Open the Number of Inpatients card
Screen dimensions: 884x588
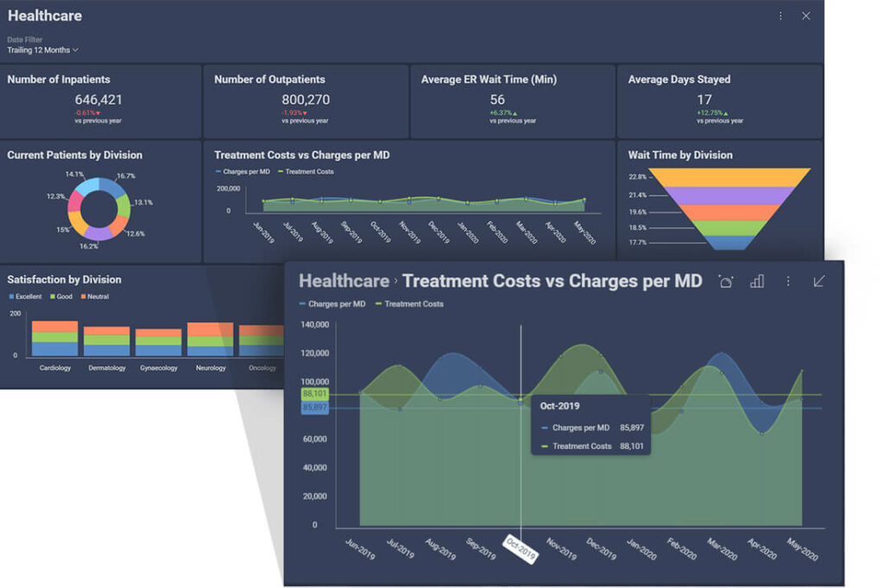(x=100, y=102)
